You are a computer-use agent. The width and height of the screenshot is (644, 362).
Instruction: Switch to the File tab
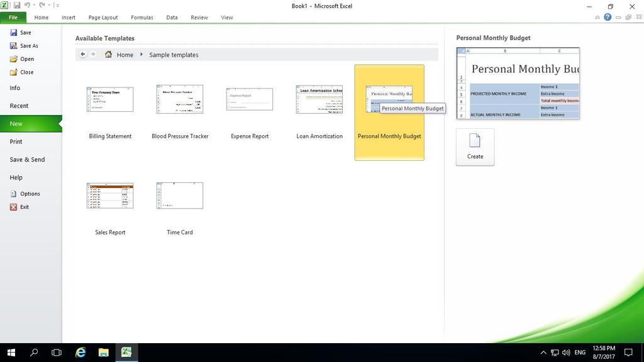13,18
